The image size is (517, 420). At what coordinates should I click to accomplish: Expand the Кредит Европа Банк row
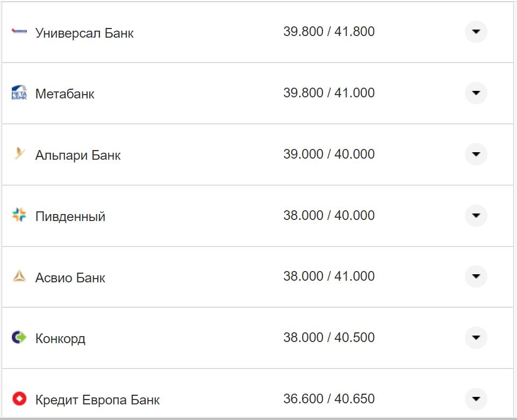[x=476, y=399]
